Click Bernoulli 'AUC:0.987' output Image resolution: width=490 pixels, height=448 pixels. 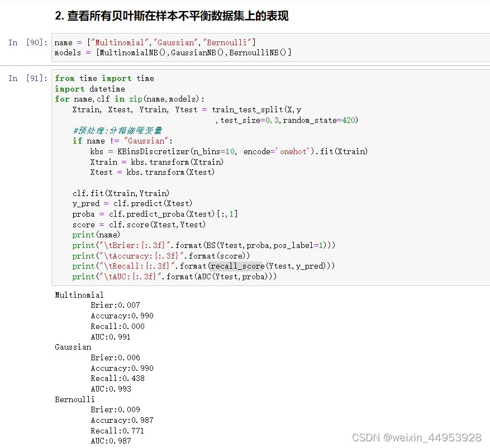pos(111,441)
